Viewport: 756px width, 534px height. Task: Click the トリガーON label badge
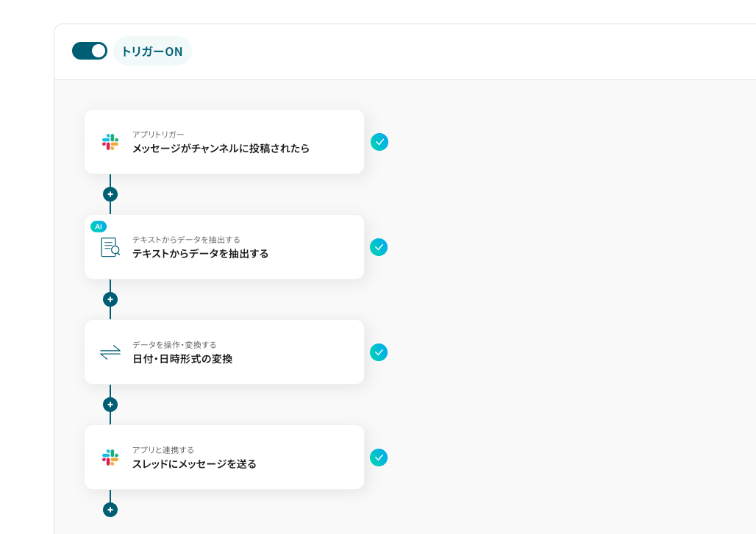(x=152, y=51)
